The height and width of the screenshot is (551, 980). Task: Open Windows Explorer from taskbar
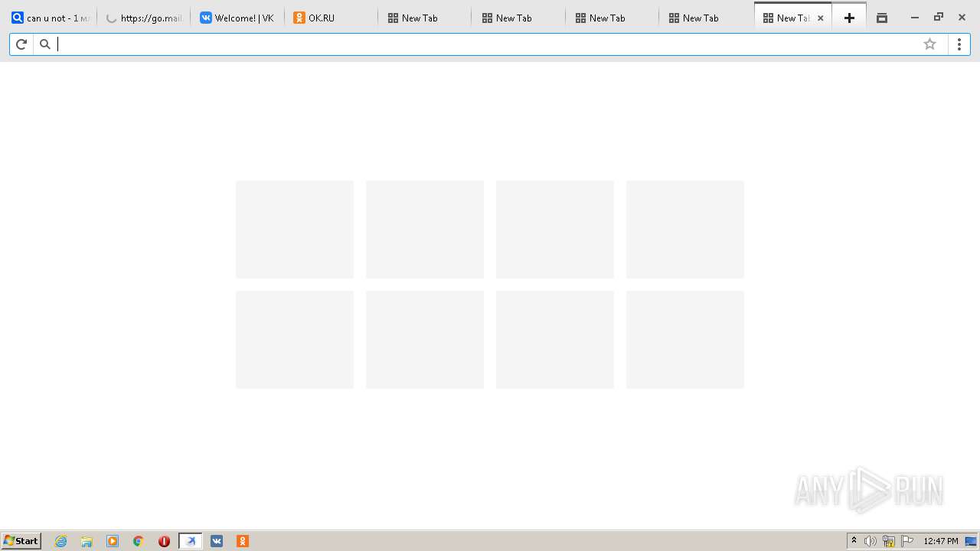(87, 541)
